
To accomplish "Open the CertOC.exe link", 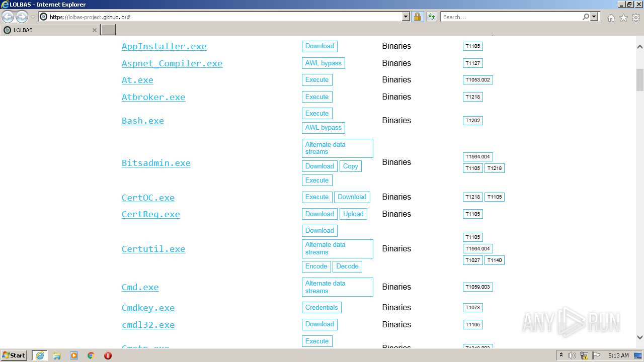I will (x=148, y=198).
